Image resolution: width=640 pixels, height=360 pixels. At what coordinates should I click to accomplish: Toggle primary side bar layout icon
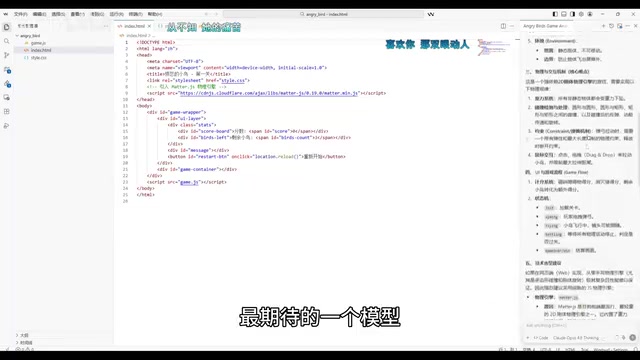(x=555, y=14)
